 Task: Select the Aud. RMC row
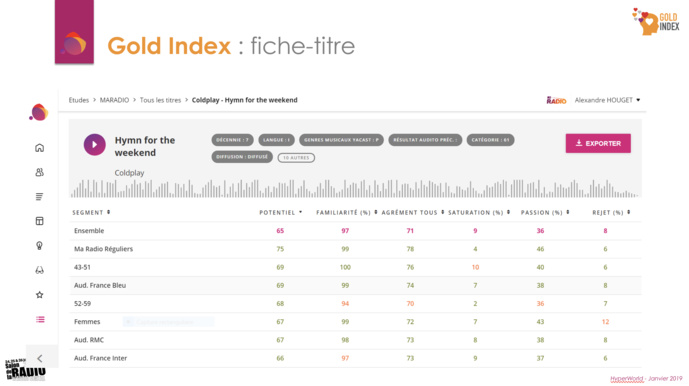355,340
